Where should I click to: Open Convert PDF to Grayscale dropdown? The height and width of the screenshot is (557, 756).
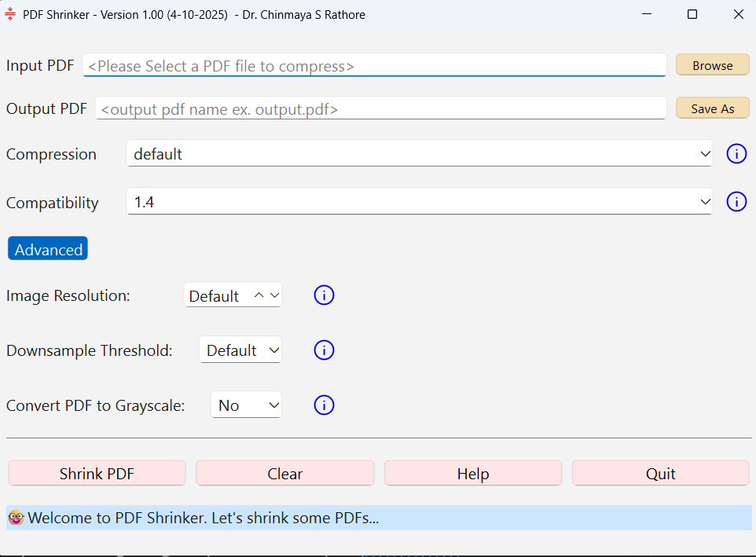(x=246, y=405)
